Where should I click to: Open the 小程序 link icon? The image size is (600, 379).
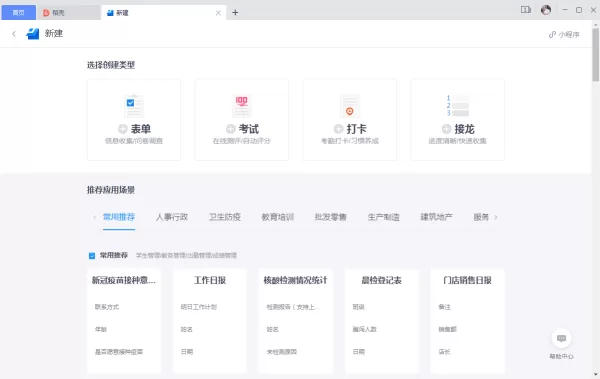tap(552, 35)
